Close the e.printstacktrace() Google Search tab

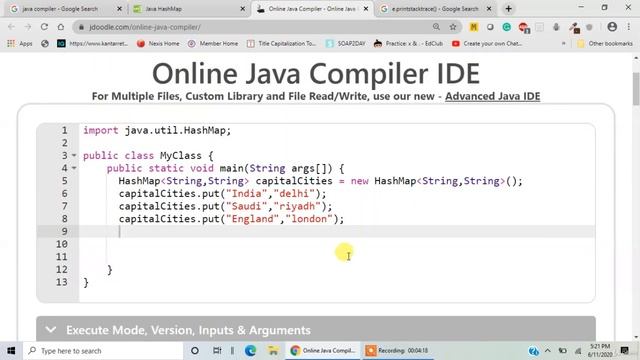tap(489, 9)
